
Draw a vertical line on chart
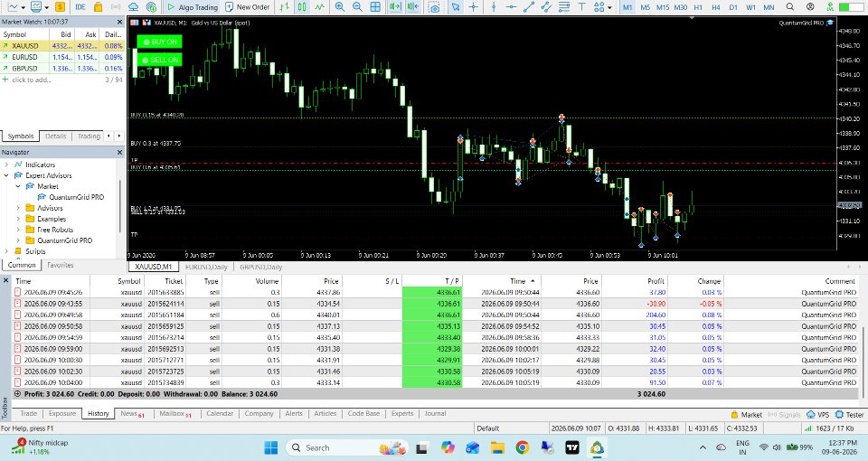(494, 7)
